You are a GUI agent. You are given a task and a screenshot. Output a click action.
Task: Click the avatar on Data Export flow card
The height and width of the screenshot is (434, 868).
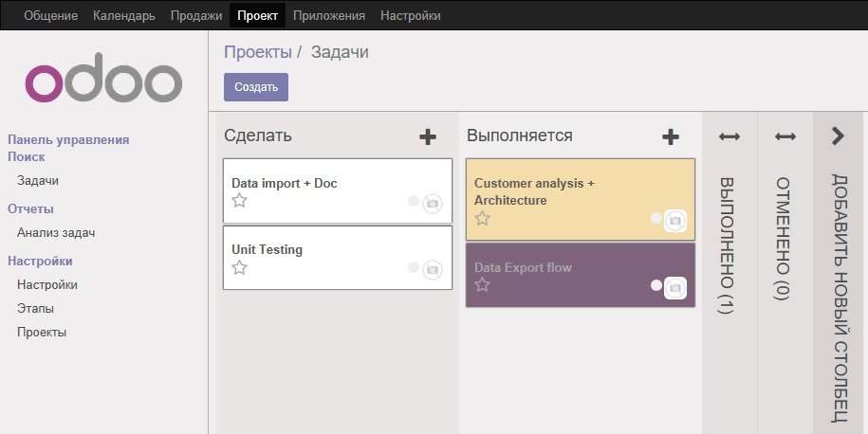coord(675,288)
